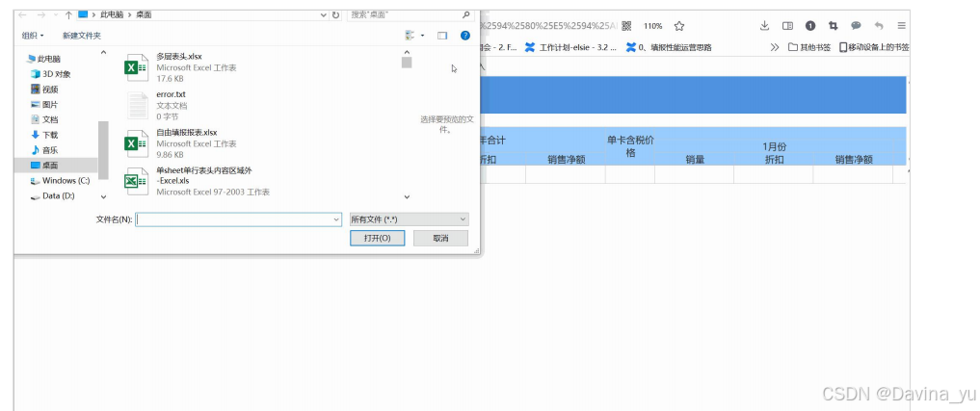Click 新建文件夹 button
Viewport: 980px width, 411px height.
(x=81, y=36)
